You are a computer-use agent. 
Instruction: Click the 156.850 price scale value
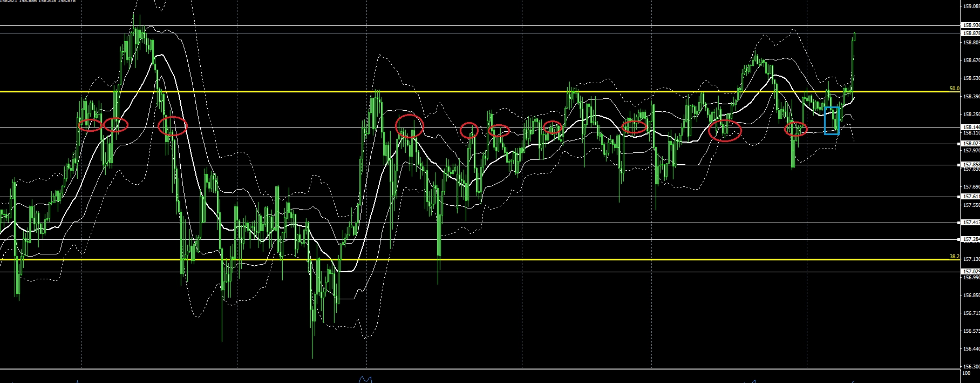pos(971,295)
